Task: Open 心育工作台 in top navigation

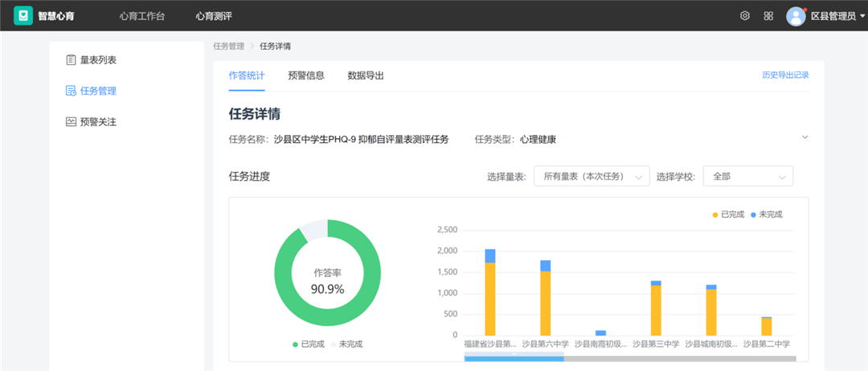Action: (x=142, y=16)
